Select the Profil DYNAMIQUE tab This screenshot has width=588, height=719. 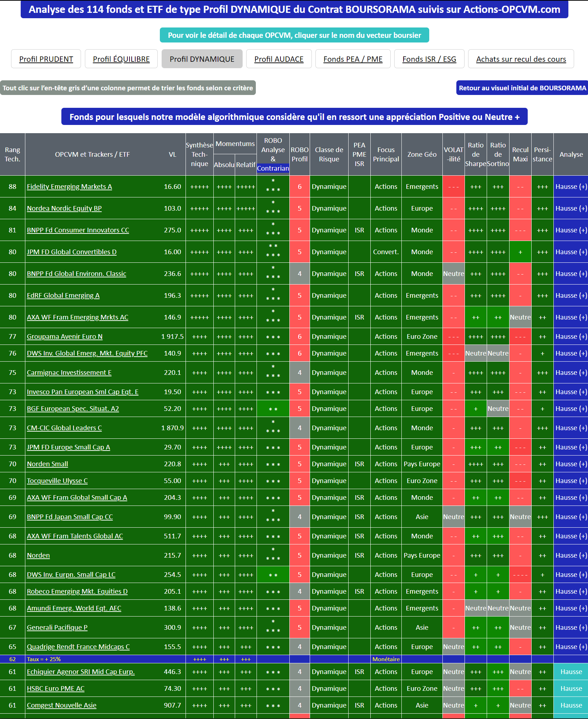coord(202,59)
